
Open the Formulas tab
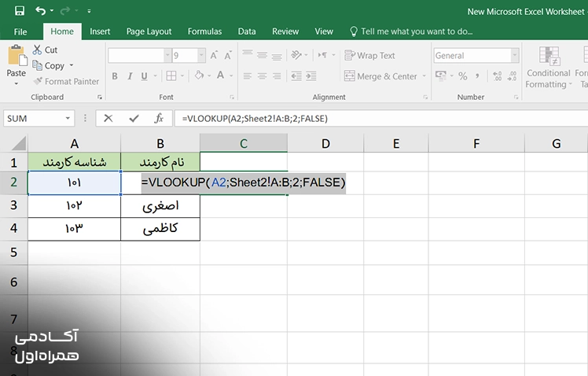pos(204,31)
